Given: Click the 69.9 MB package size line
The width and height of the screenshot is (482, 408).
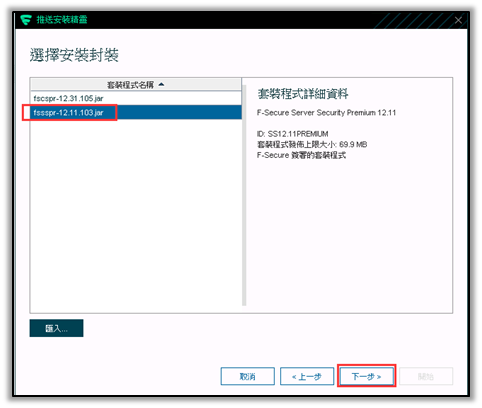Looking at the screenshot, I should point(312,144).
